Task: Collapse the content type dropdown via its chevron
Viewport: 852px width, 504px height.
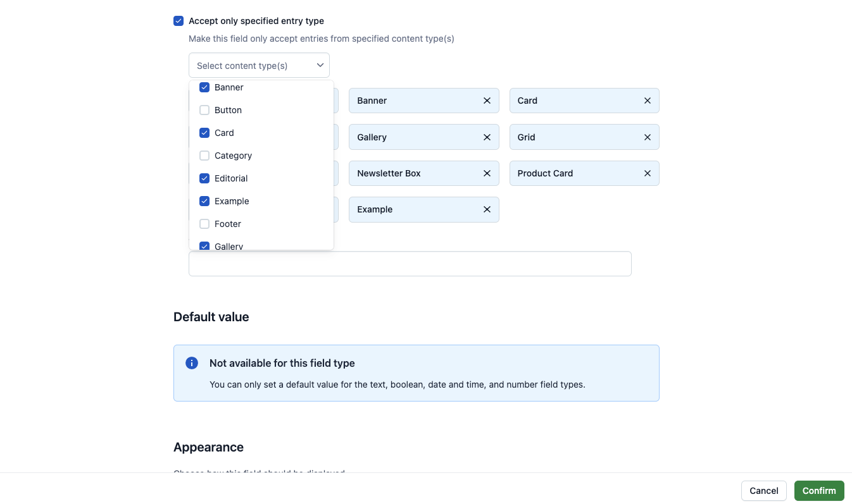Action: click(x=320, y=65)
